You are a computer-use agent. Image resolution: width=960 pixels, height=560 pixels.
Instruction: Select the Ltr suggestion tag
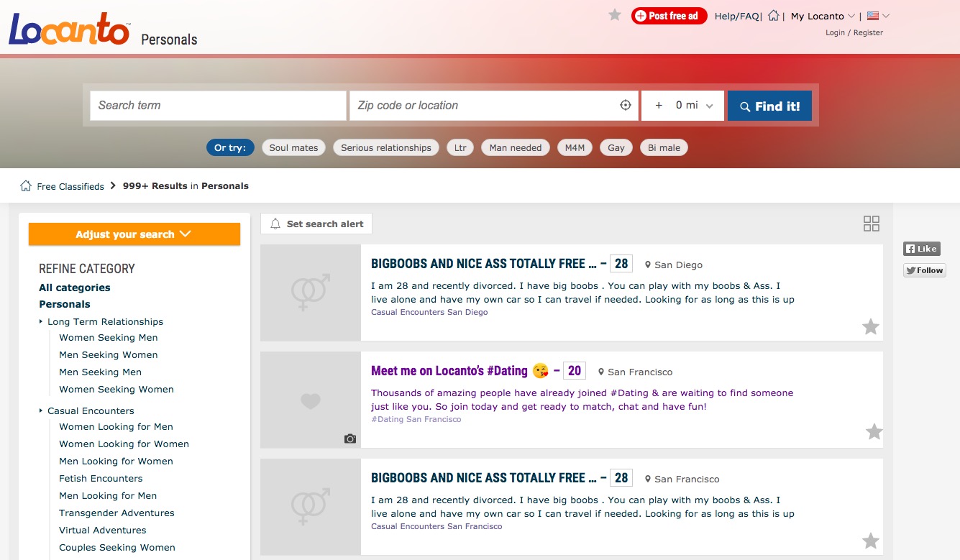(460, 147)
